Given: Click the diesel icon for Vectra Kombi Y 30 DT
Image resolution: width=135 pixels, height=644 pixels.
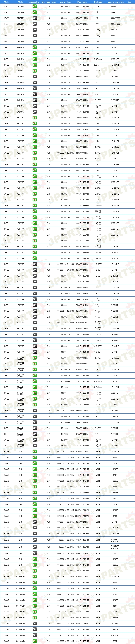Looking at the screenshot, I should [35, 440].
